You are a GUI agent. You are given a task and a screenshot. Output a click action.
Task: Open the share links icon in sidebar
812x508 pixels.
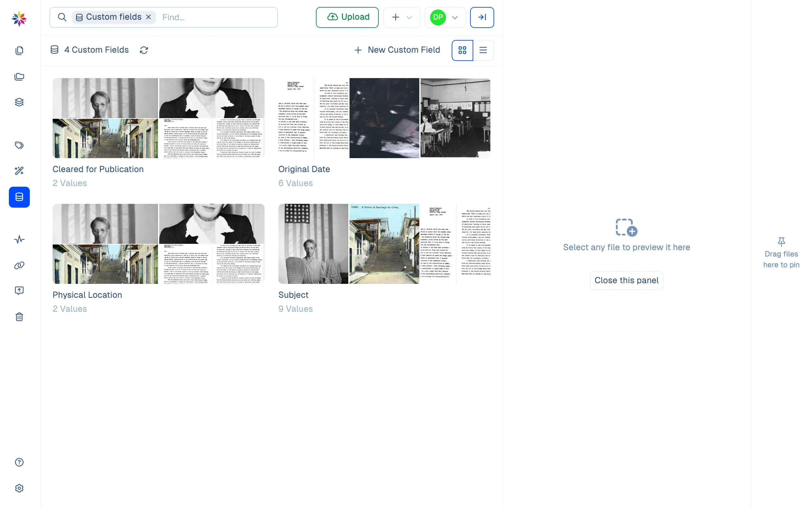pyautogui.click(x=19, y=265)
